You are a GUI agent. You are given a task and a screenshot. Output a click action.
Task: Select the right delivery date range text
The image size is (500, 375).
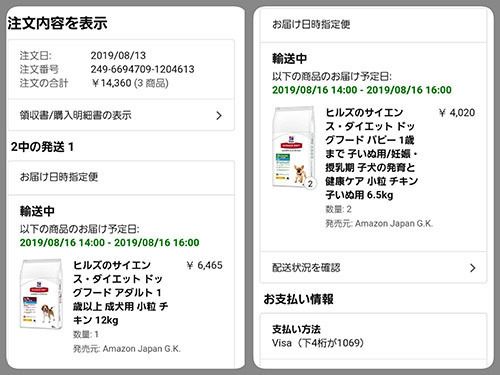[362, 90]
